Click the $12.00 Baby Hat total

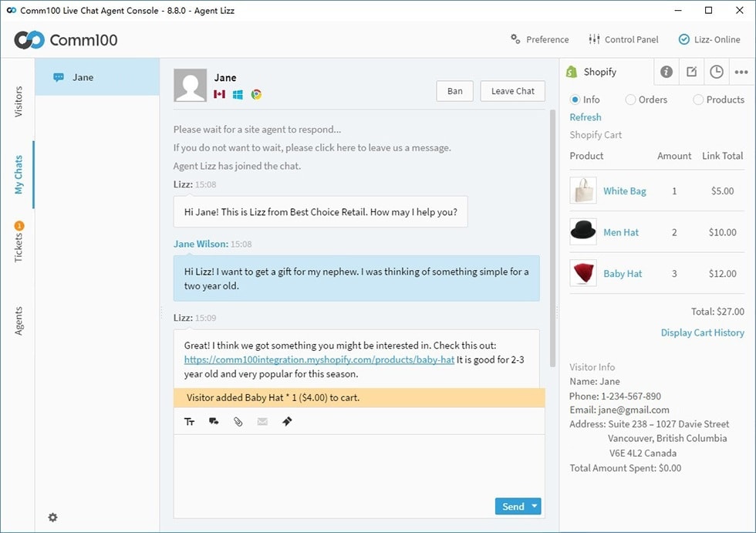[x=722, y=274]
